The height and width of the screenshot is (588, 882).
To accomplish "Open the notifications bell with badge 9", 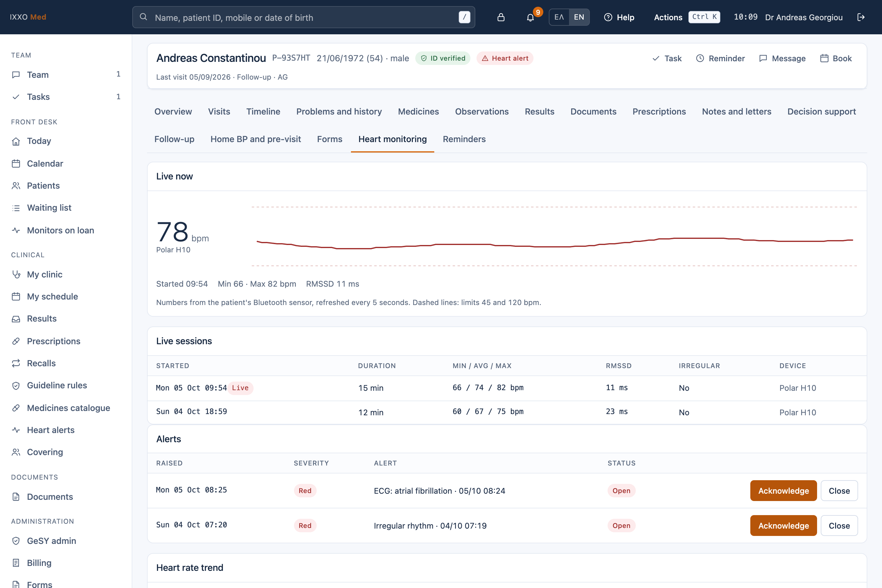I will (x=530, y=17).
